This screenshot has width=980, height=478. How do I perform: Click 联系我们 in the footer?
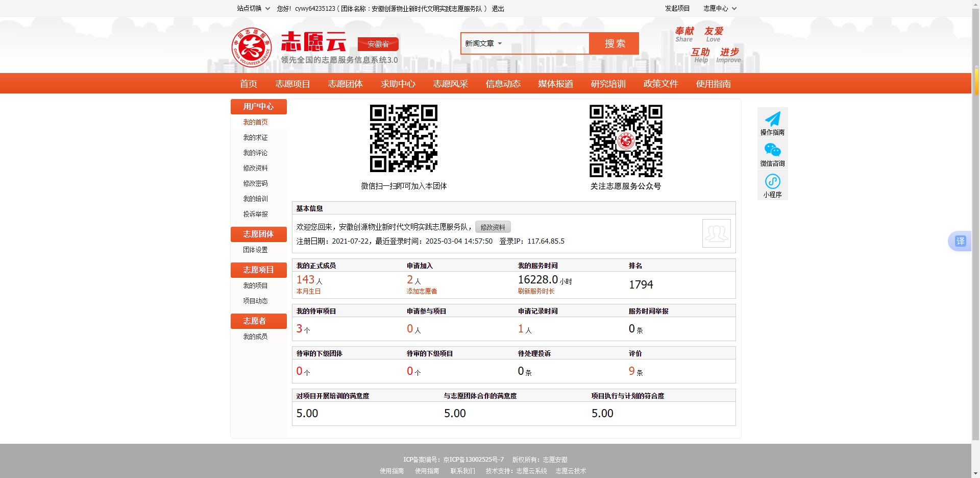[462, 471]
